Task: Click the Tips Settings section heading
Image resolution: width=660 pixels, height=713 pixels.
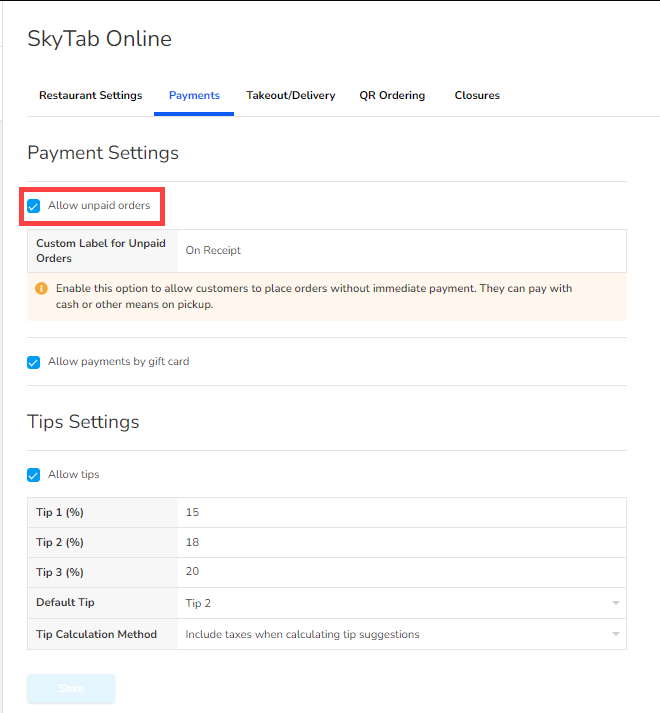Action: point(83,422)
